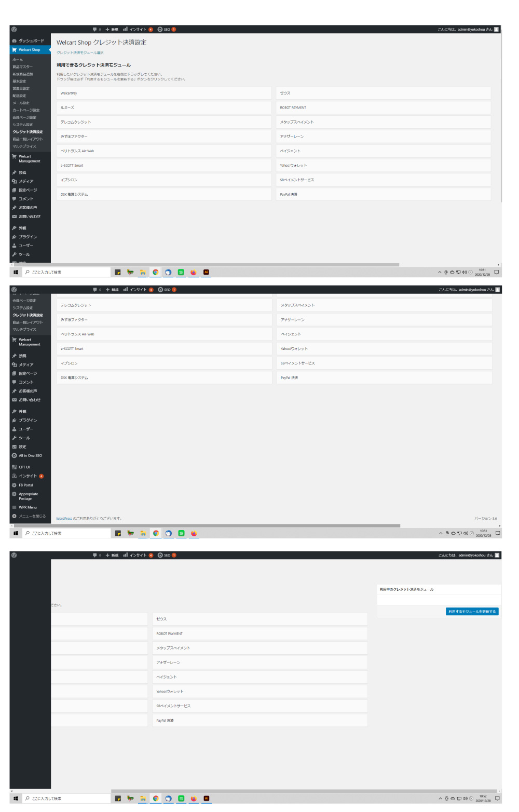Select the ルミーズ module row
Viewport: 519px width, 812px height.
tap(164, 107)
